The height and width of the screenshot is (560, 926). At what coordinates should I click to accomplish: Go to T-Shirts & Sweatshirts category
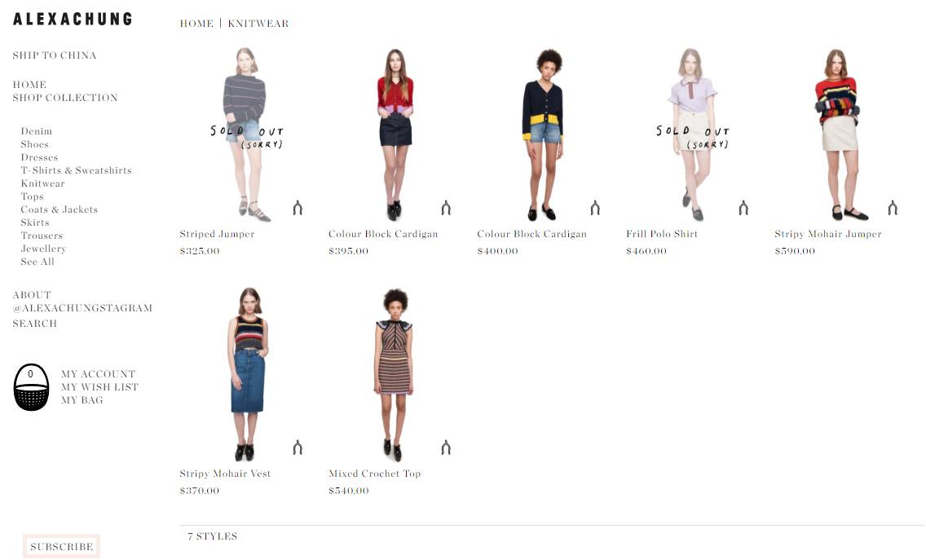tap(76, 170)
